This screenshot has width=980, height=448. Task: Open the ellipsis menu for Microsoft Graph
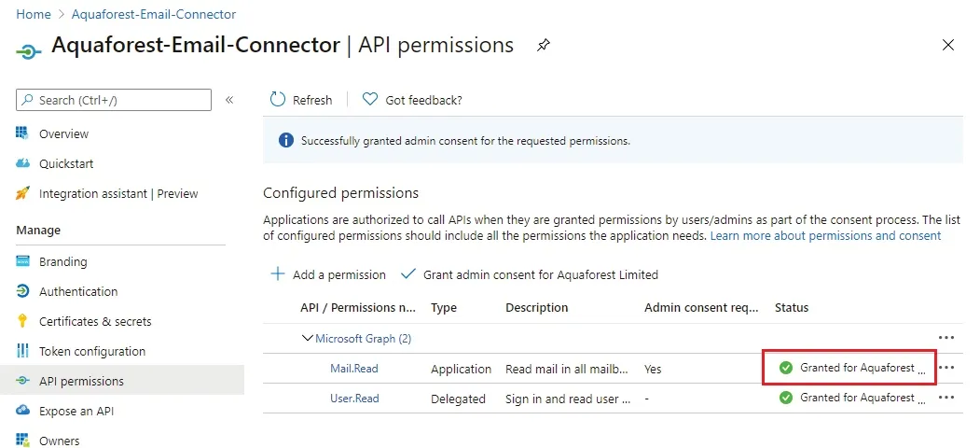click(x=946, y=338)
